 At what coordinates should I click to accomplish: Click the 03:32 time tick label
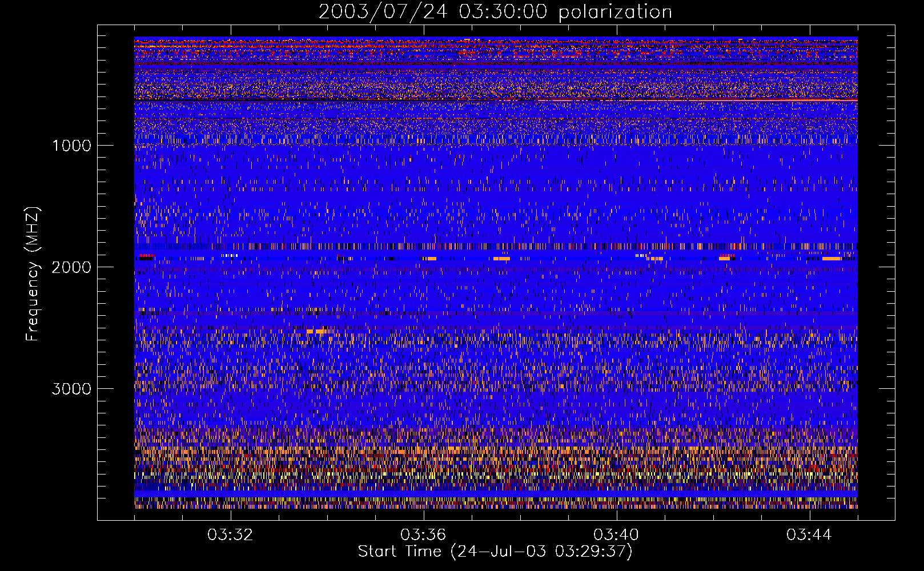coord(230,535)
